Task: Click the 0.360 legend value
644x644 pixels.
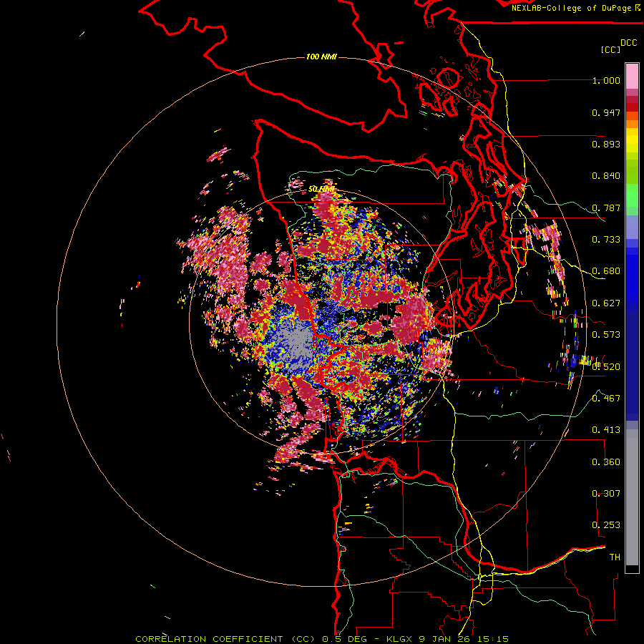Action: coord(606,462)
